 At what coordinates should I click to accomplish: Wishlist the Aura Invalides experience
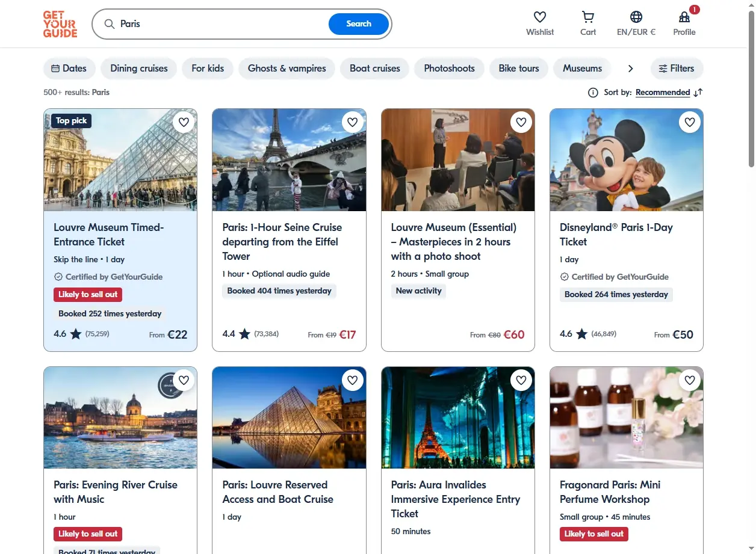point(521,380)
